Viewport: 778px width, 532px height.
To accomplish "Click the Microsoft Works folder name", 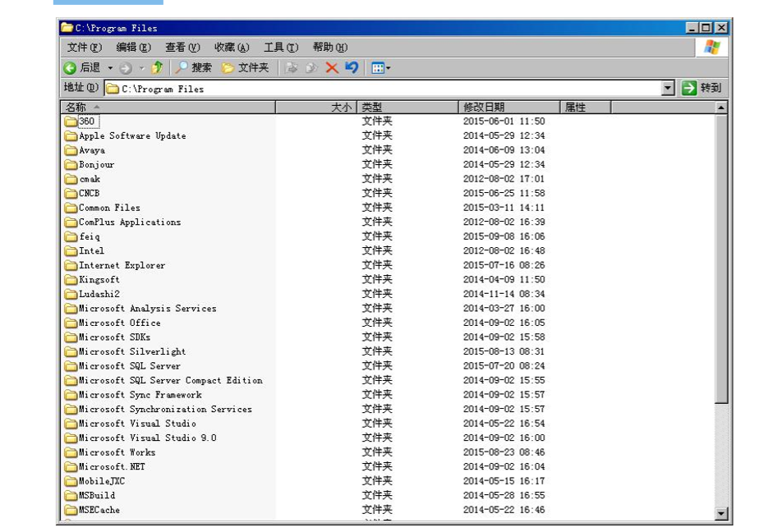I will click(117, 452).
